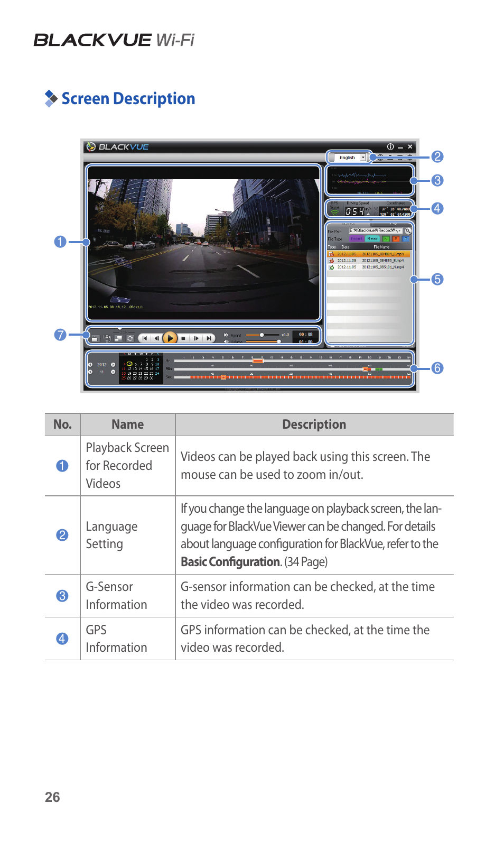Click the GPS Signal indicator icon

(334, 212)
